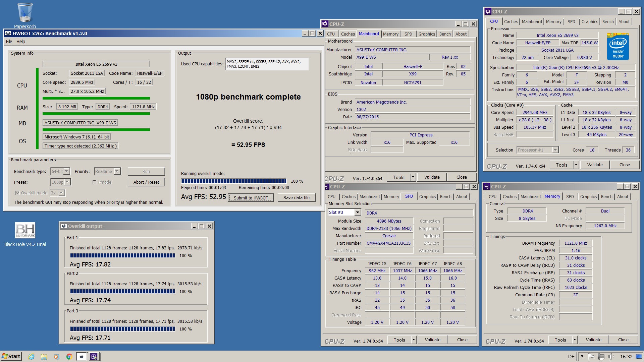Switch to HWBOT x265 taskbar button
This screenshot has width=644, height=362.
(x=82, y=357)
